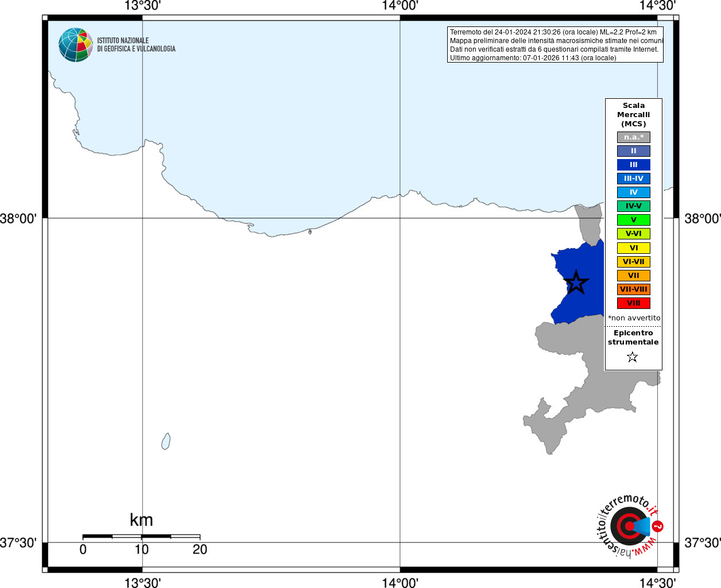The image size is (721, 588).
Task: Click the legend star under Epicentro strumentale
Action: pos(633,357)
